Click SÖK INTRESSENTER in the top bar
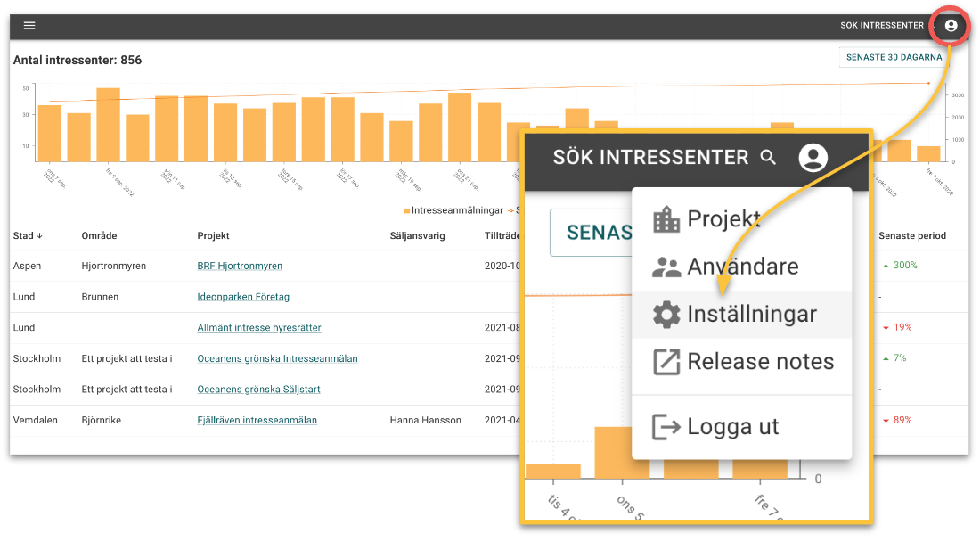Image resolution: width=980 pixels, height=542 pixels. click(x=881, y=26)
